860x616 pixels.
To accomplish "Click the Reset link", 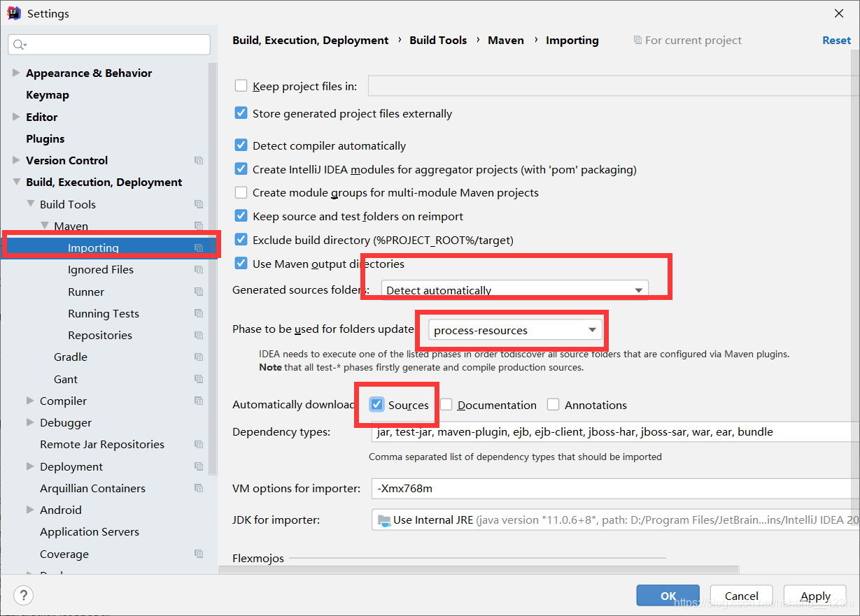I will 837,41.
